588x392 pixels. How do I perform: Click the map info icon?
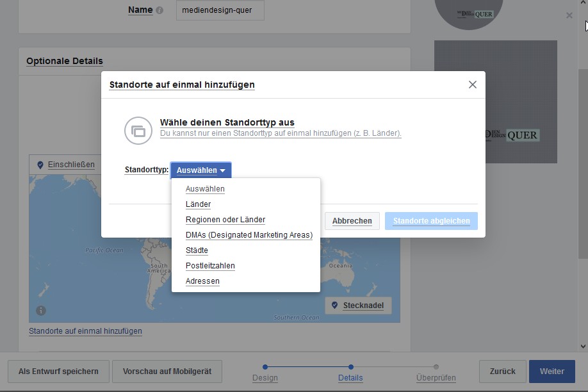coord(41,311)
